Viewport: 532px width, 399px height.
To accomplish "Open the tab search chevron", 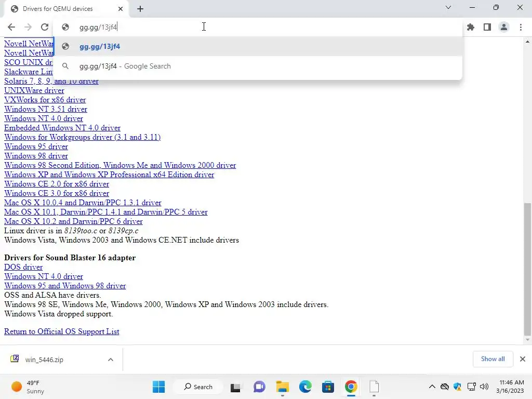I will (448, 7).
